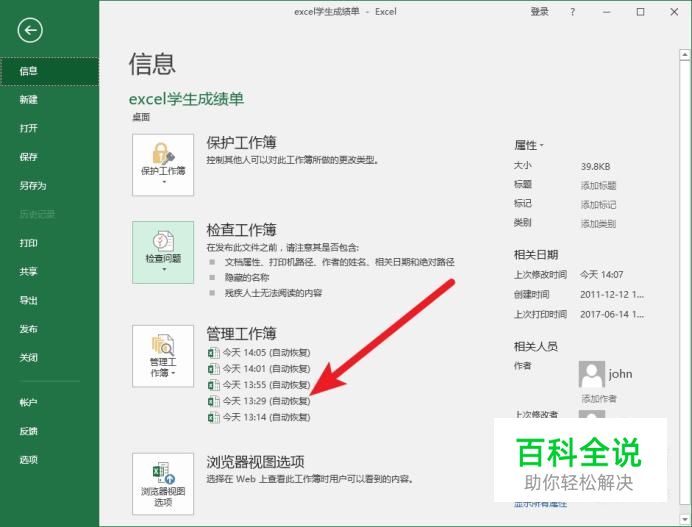Click the back arrow to return to workbook
The height and width of the screenshot is (527, 692).
pyautogui.click(x=30, y=30)
